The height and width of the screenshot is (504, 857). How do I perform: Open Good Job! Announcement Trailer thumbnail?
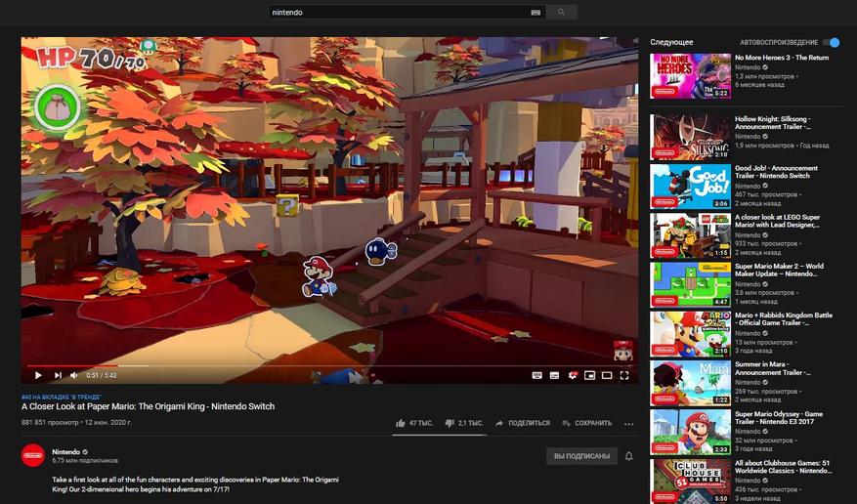click(690, 187)
